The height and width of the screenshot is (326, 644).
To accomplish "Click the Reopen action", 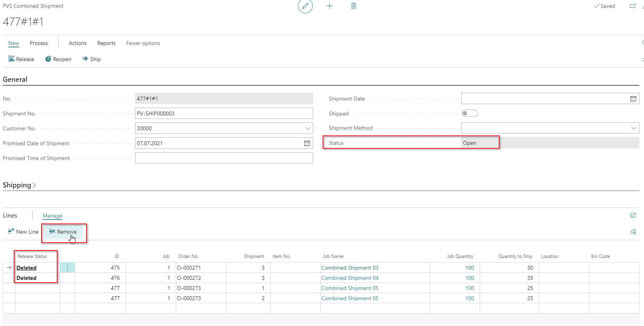I will coord(58,59).
